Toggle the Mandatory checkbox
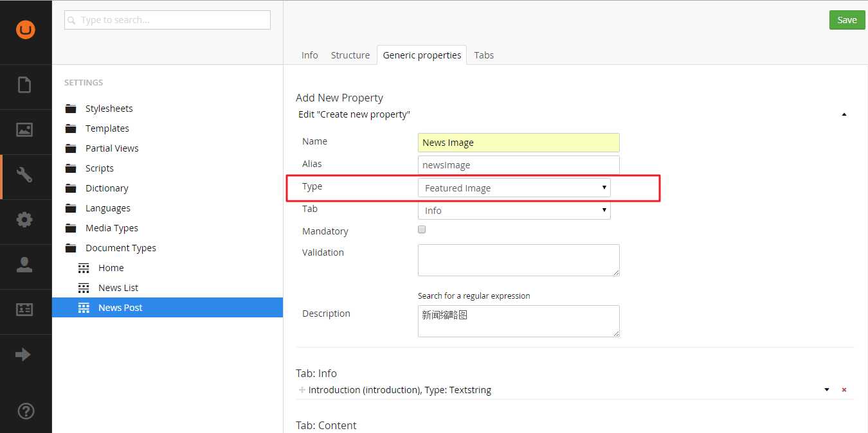 422,229
